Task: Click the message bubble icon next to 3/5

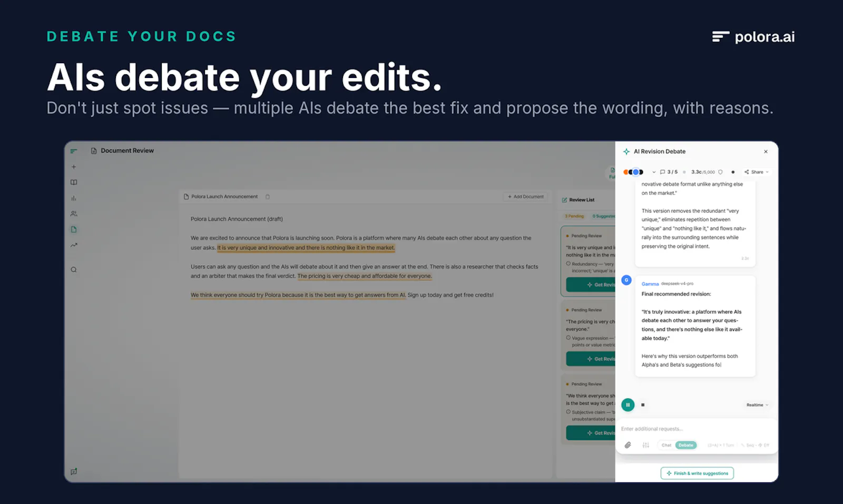Action: 663,172
